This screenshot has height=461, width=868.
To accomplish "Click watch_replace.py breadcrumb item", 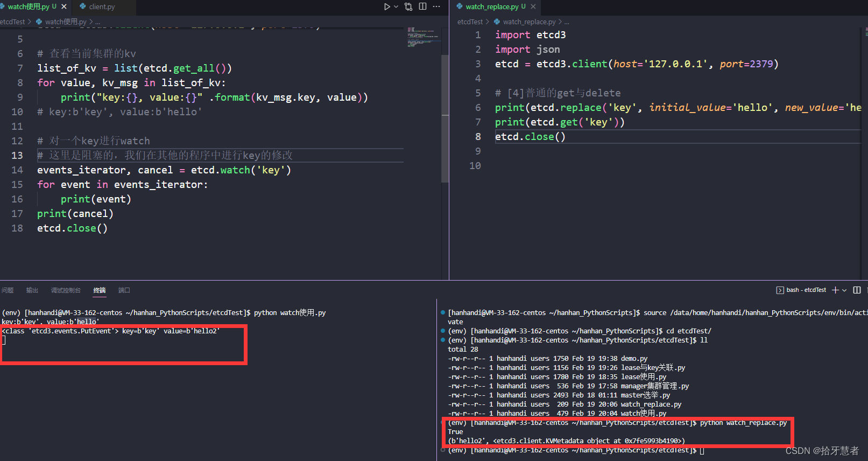I will [529, 22].
